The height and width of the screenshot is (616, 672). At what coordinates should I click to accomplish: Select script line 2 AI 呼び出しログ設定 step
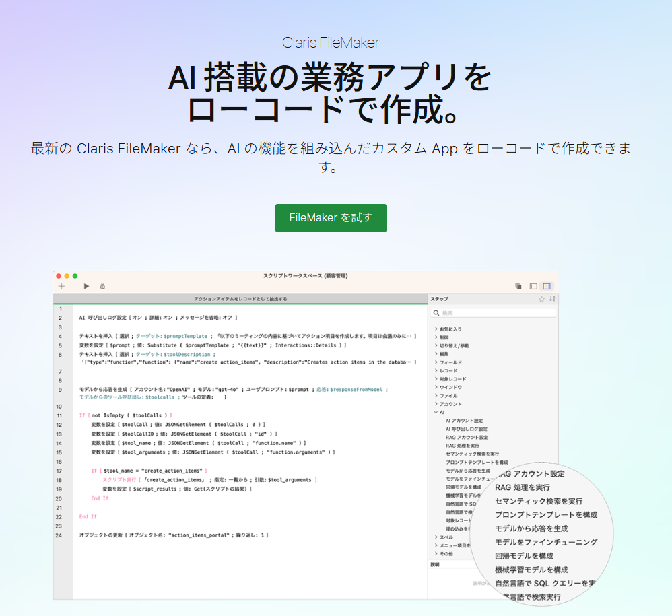pos(158,318)
